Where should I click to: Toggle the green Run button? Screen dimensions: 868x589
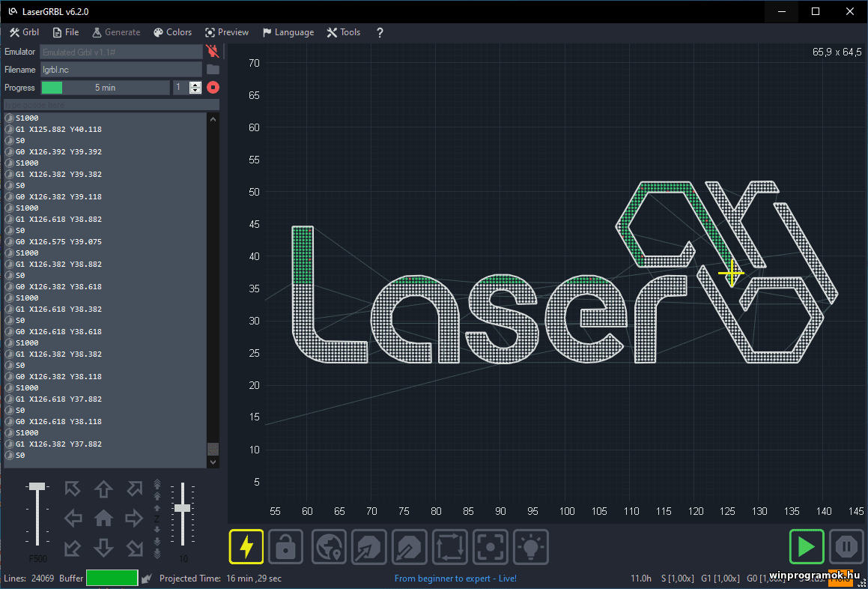(x=807, y=546)
